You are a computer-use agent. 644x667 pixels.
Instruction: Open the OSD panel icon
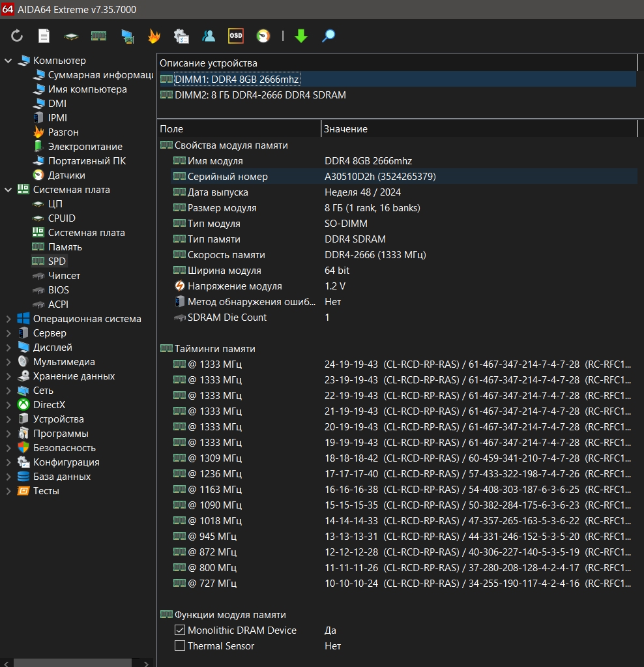(236, 36)
